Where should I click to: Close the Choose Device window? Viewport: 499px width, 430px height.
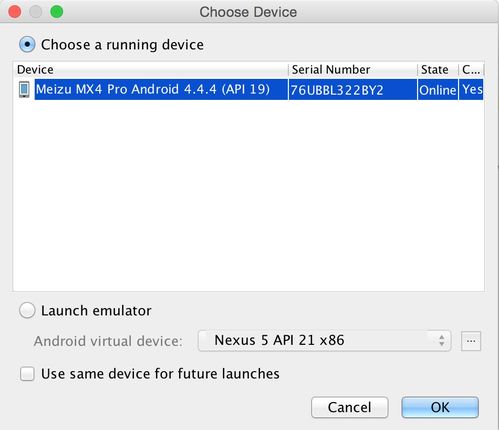pyautogui.click(x=15, y=12)
